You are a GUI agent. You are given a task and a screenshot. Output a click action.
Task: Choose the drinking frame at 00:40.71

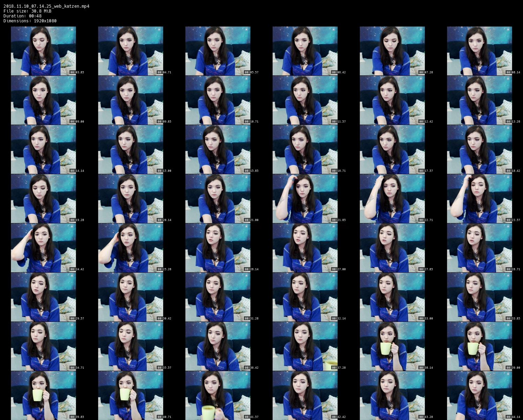coord(130,396)
